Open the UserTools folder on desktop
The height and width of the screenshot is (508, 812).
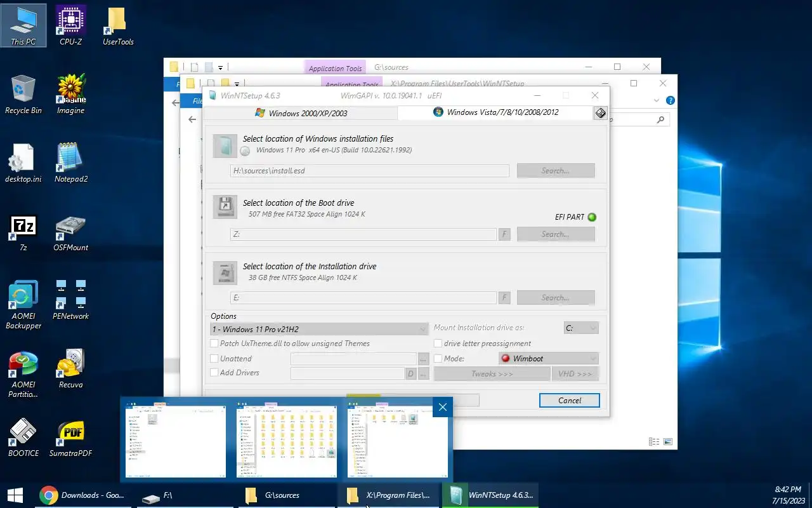point(118,25)
